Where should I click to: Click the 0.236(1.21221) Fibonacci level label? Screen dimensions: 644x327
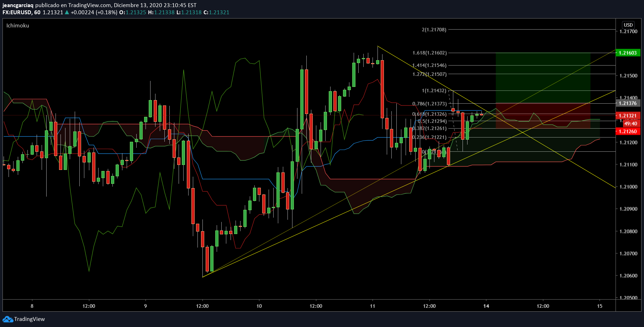429,137
